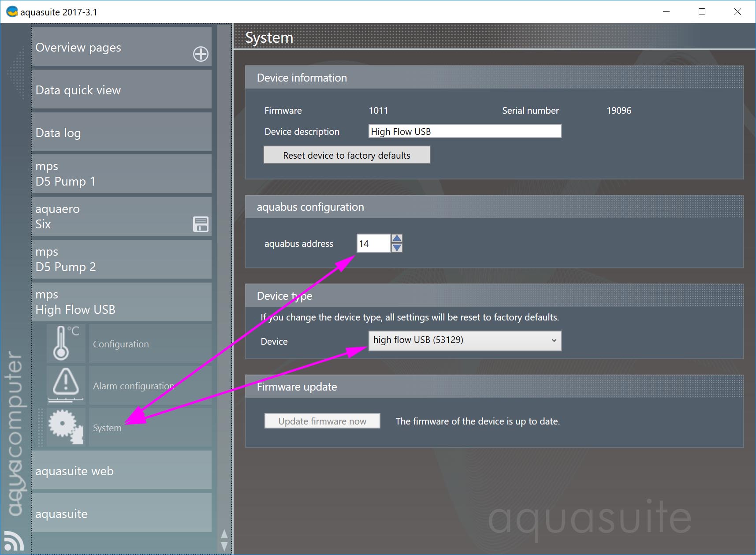Open the Configuration sub-page
Image resolution: width=756 pixels, height=555 pixels.
[150, 344]
